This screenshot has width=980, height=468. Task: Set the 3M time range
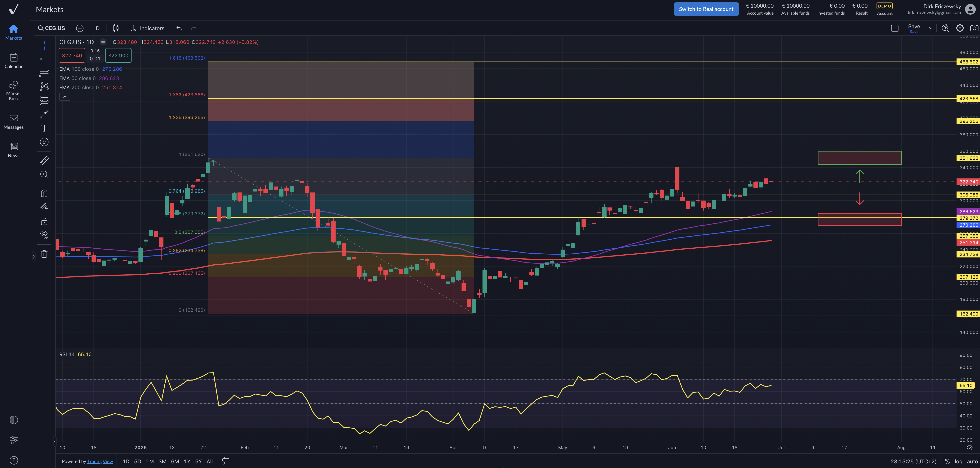pos(162,461)
